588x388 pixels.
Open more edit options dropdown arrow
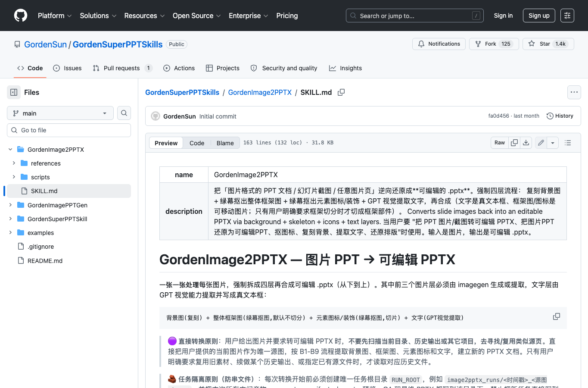coord(553,143)
